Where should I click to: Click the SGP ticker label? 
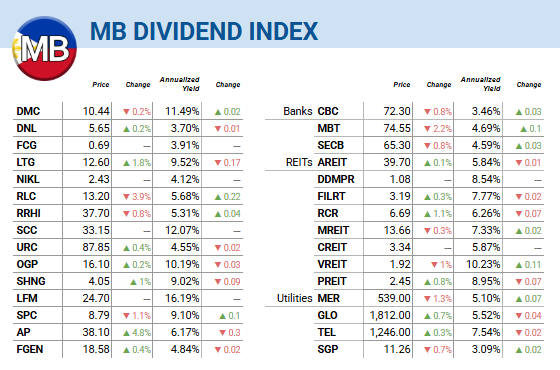pyautogui.click(x=328, y=350)
